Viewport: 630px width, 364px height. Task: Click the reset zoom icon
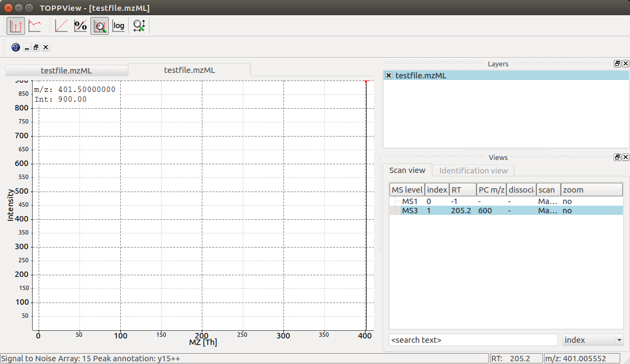pos(139,26)
